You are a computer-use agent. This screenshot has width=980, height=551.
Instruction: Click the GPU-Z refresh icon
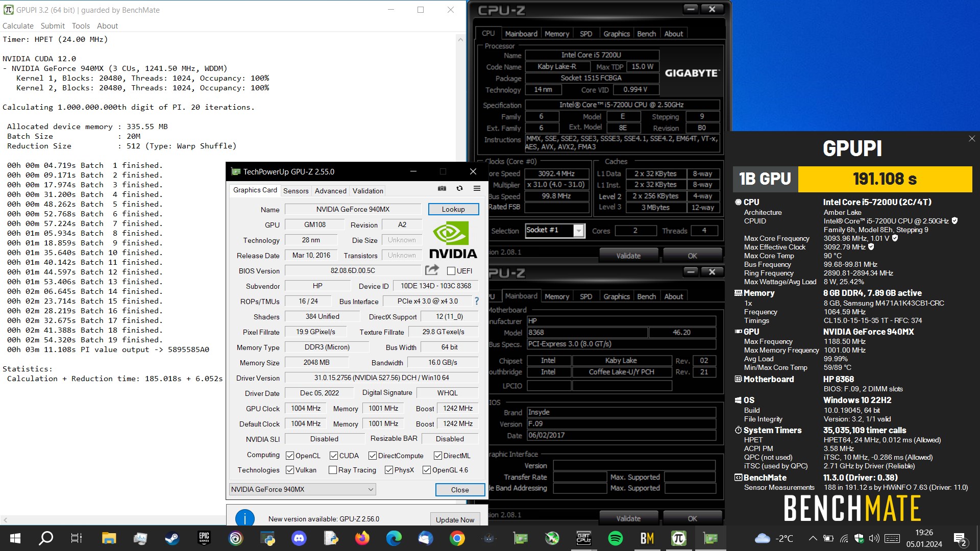[x=459, y=189]
